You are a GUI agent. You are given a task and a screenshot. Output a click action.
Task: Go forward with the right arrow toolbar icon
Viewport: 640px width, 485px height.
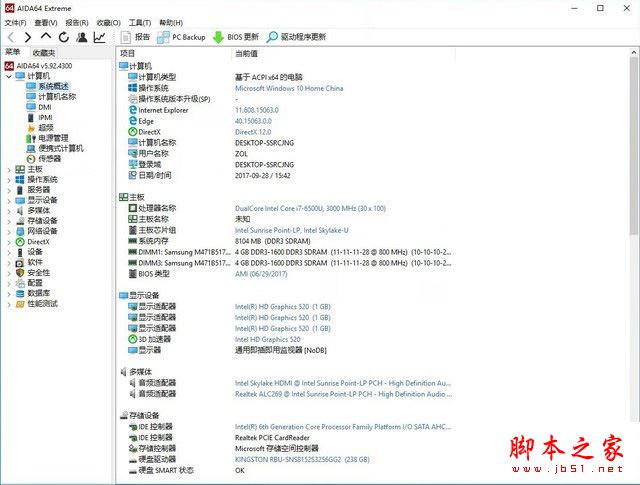pos(28,38)
